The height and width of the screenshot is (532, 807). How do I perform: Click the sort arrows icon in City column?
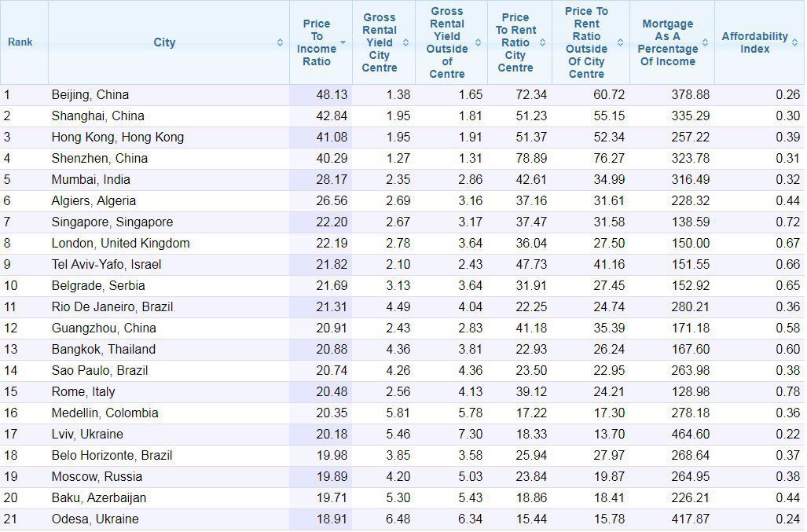(280, 42)
